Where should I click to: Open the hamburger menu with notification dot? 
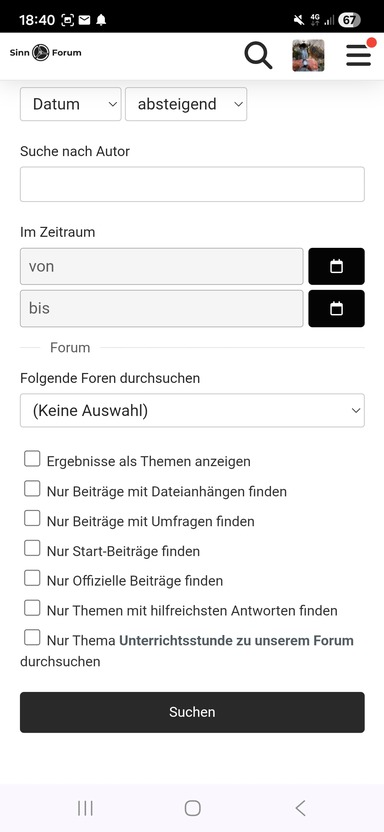[360, 53]
